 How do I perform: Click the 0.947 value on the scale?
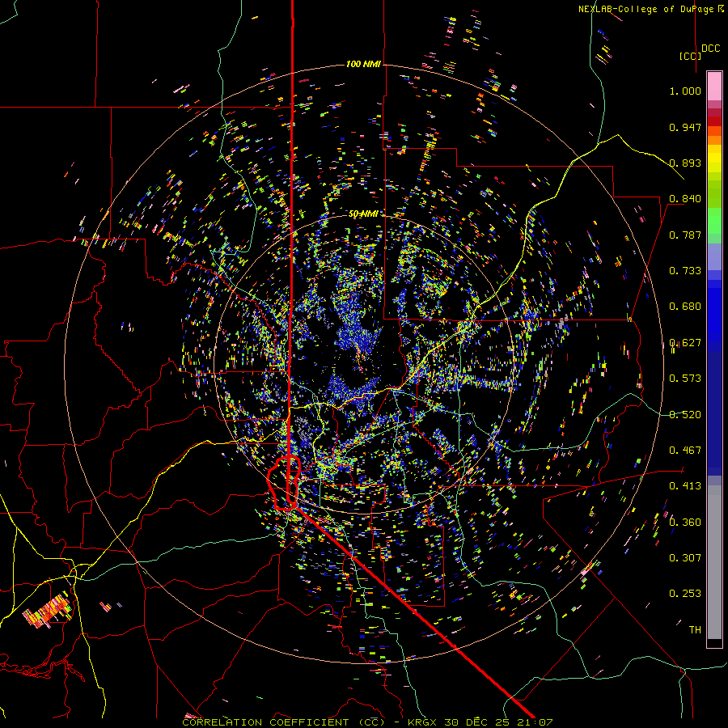point(685,127)
